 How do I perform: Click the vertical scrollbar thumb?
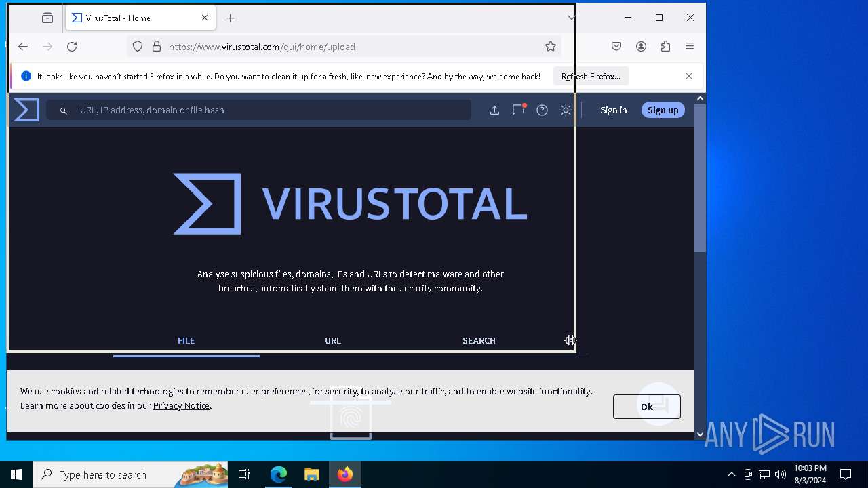(x=700, y=179)
